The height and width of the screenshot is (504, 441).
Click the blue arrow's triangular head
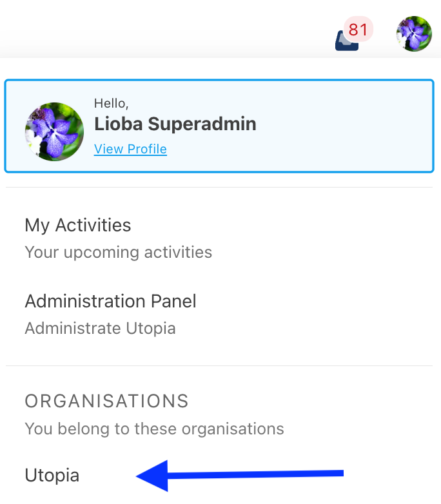pos(153,476)
